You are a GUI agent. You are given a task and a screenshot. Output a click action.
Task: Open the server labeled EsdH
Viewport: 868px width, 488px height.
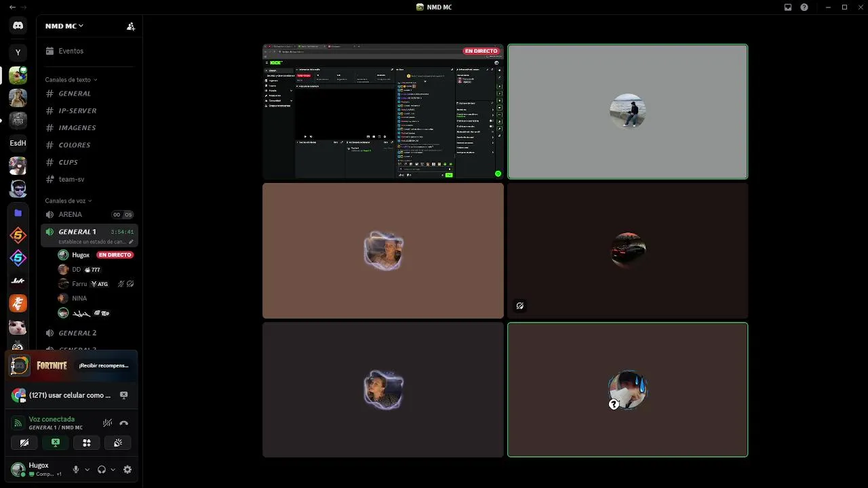tap(18, 143)
